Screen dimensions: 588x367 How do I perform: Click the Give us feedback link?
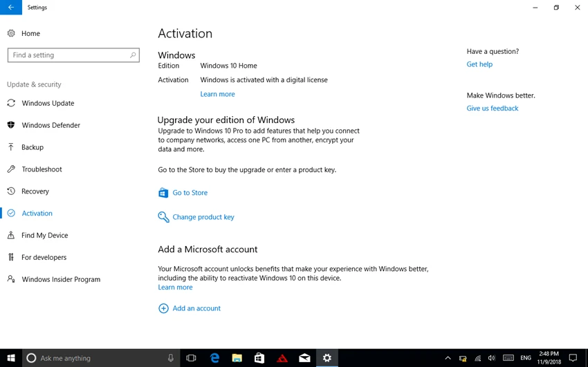493,109
